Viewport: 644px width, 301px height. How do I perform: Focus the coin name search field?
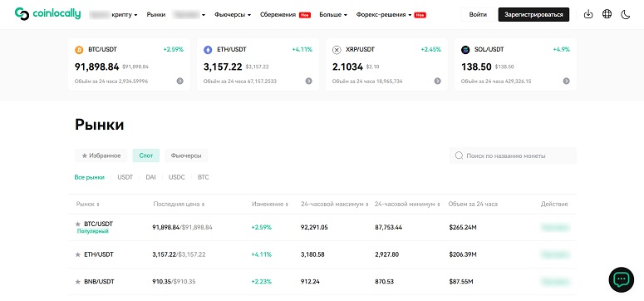(x=513, y=155)
